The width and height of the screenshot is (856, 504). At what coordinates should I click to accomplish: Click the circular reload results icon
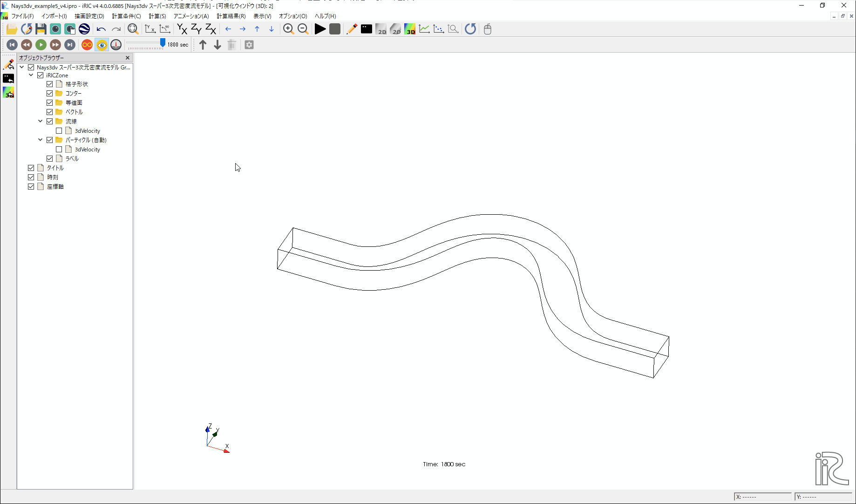(x=470, y=29)
